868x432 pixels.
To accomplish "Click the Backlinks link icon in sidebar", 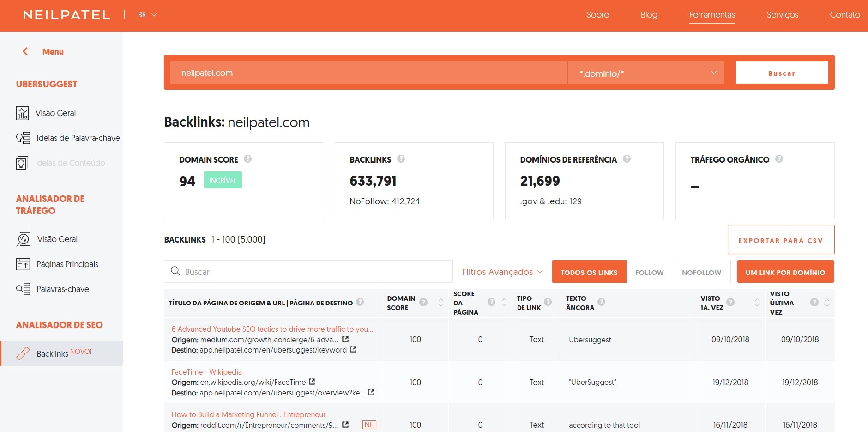I will (x=23, y=353).
